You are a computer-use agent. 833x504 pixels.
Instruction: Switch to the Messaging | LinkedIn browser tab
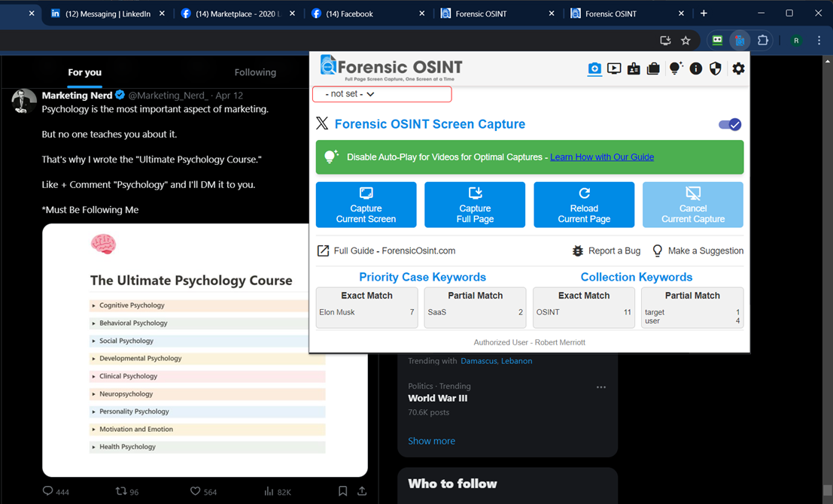point(108,14)
